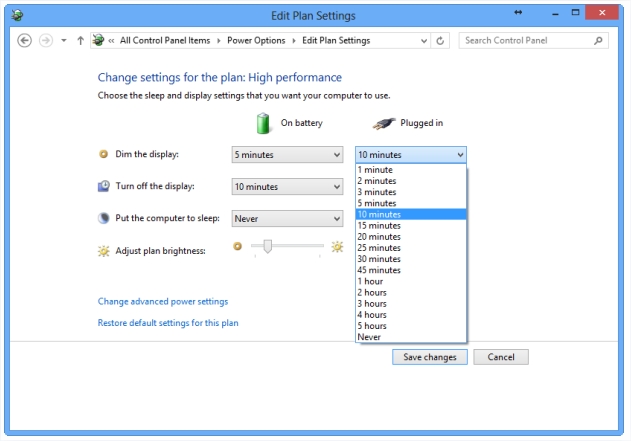This screenshot has width=631, height=441.
Task: Move the plan brightness slider thumb
Action: pos(268,246)
